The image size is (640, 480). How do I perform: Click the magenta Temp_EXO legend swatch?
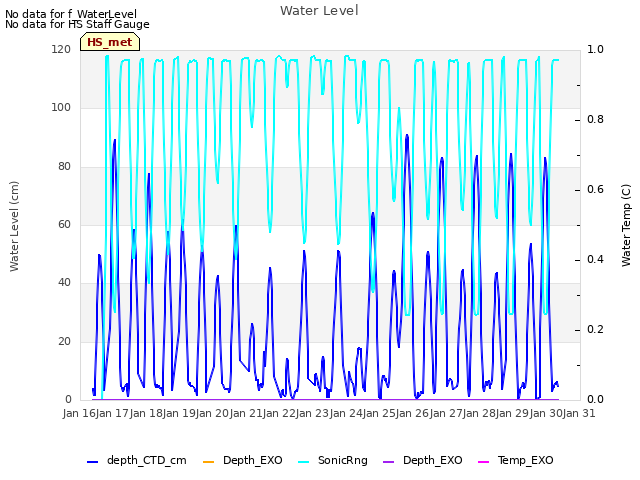click(483, 462)
